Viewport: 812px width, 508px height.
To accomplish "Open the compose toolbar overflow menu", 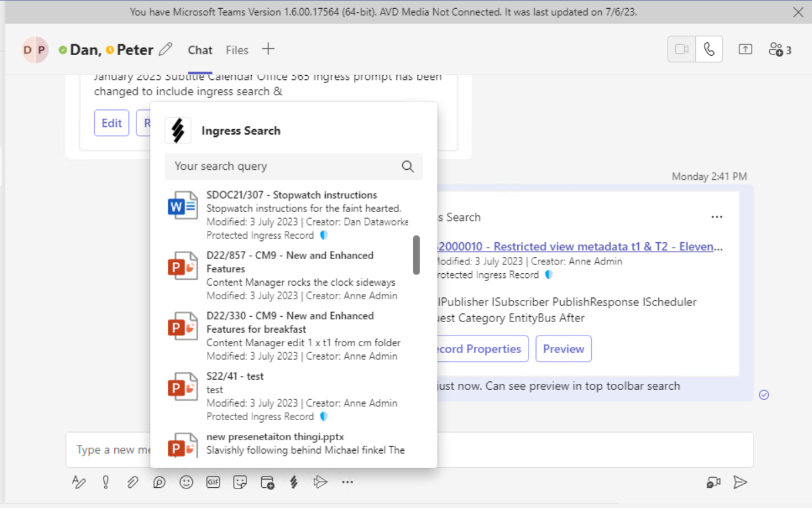I will coord(347,482).
